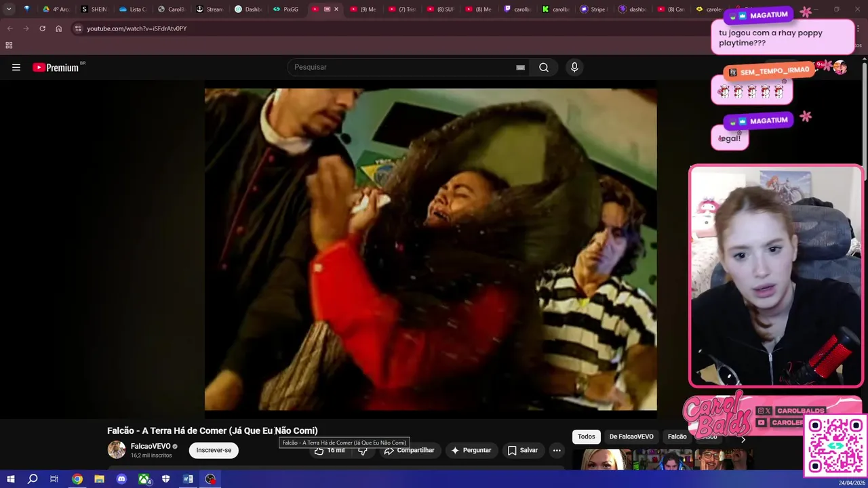Click the video title 'Falcão - A Terra Há de Comer'
The image size is (868, 488).
point(212,430)
